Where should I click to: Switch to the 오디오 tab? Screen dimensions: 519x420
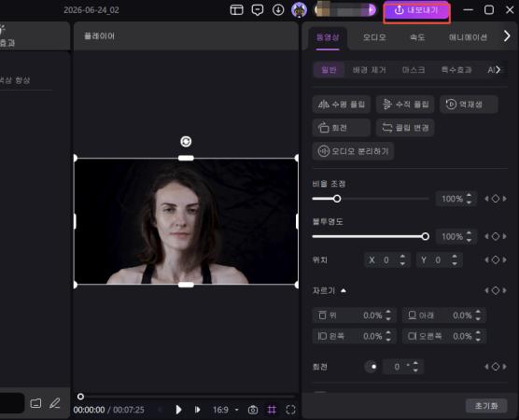(x=374, y=37)
